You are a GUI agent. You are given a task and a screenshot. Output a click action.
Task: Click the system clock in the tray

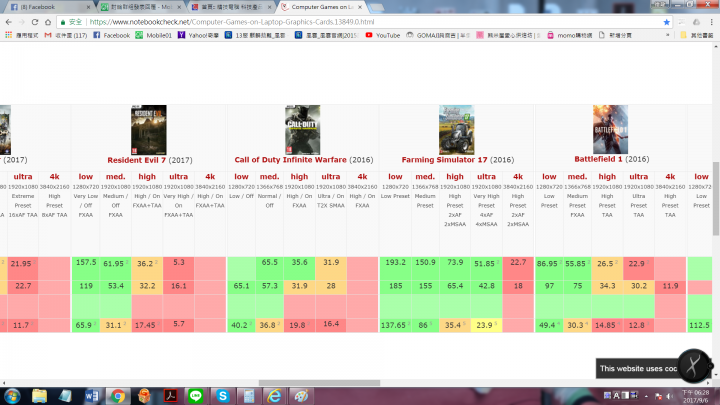click(x=696, y=396)
